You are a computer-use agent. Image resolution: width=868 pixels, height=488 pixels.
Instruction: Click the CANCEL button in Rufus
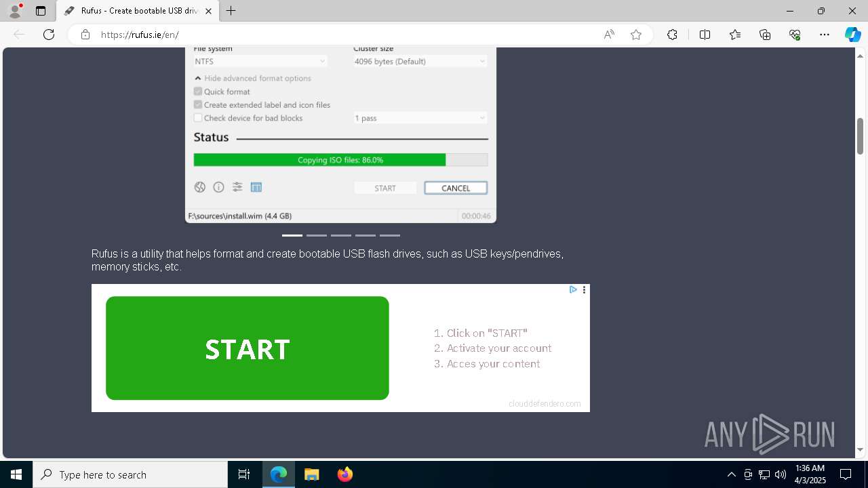click(456, 188)
